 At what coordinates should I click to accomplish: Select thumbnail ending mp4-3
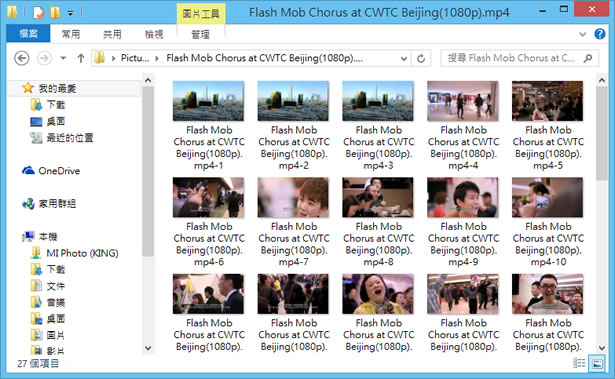pos(378,101)
